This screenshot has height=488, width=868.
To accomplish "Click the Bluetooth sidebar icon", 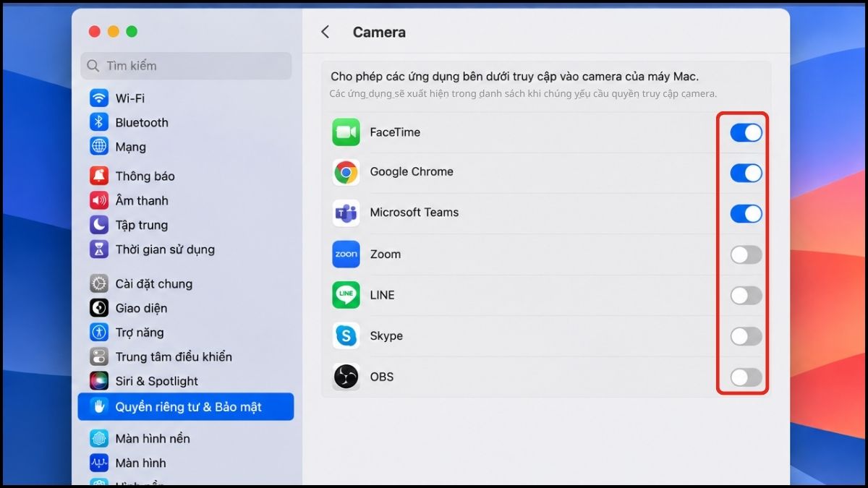I will pyautogui.click(x=99, y=122).
